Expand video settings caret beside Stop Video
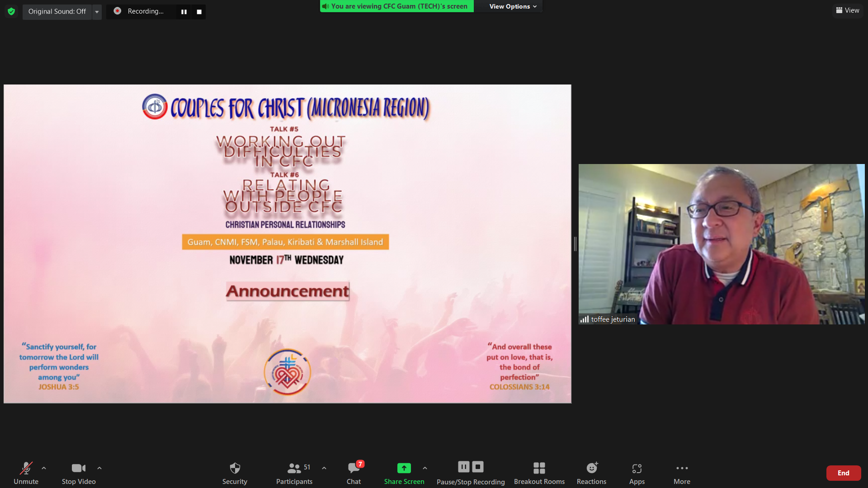 99,468
